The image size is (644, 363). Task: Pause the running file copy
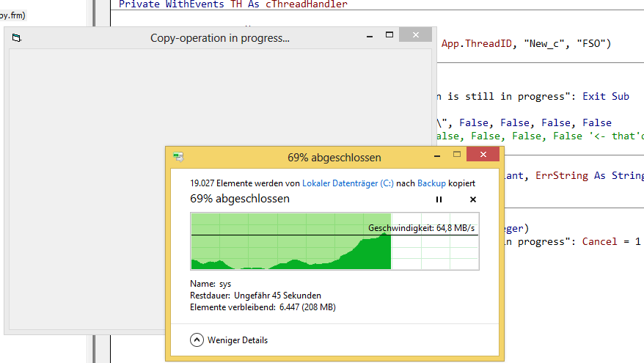(439, 199)
